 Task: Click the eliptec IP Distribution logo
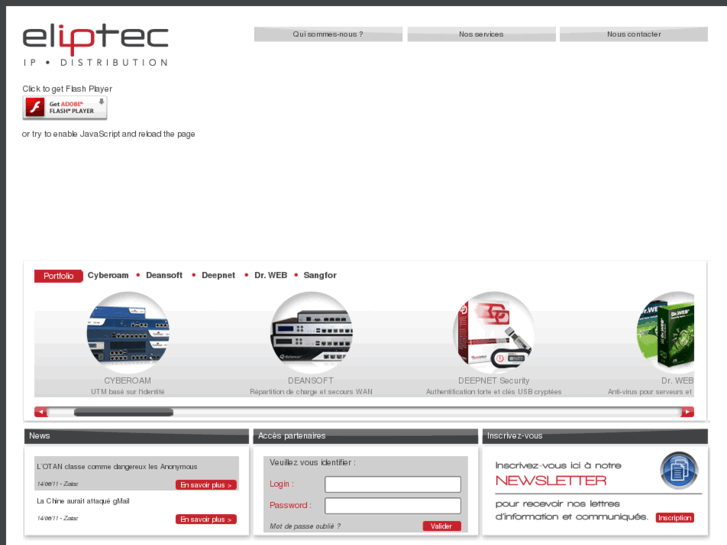96,45
